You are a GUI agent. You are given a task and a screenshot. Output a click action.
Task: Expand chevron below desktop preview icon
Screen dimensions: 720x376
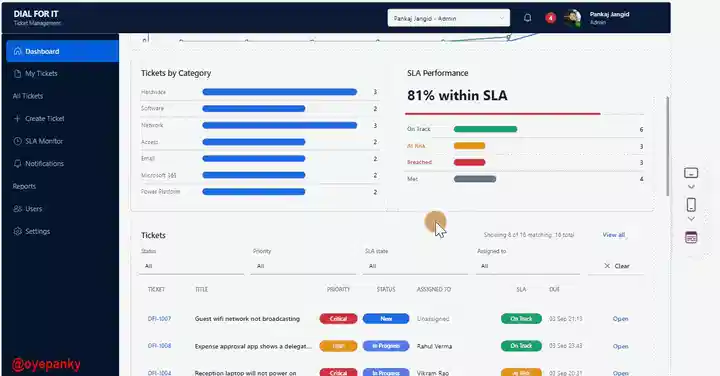[691, 187]
